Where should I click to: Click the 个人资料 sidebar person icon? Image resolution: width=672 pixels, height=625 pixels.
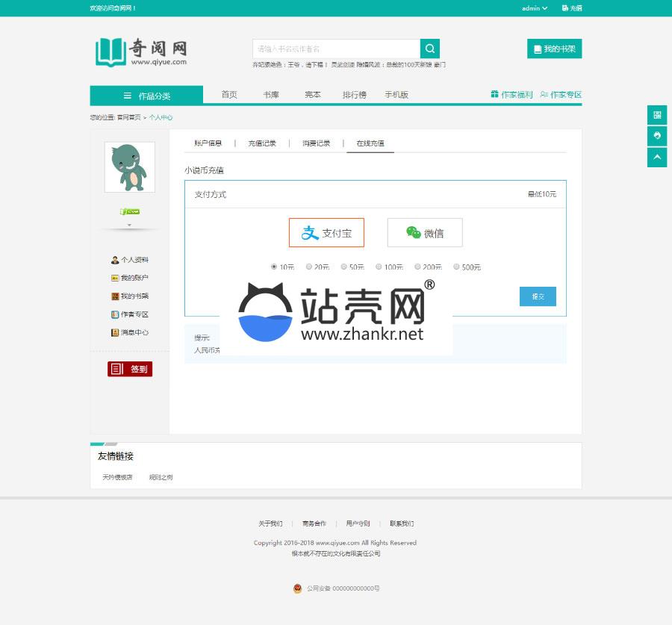tap(115, 260)
